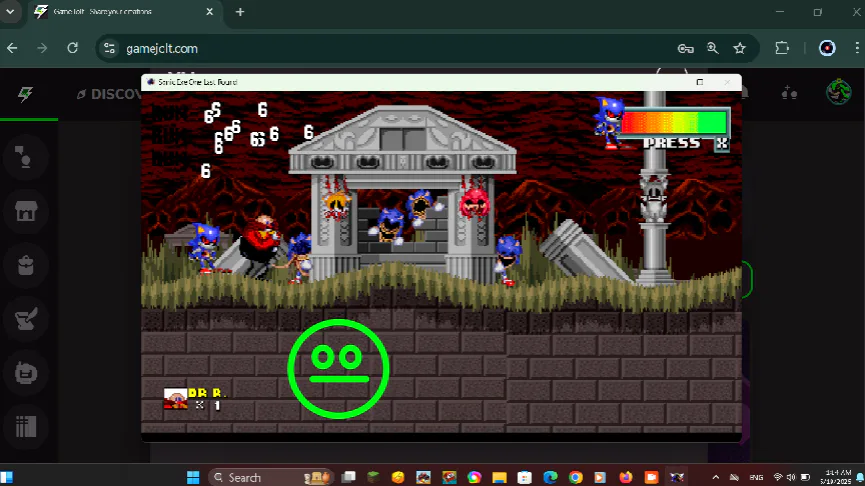
Task: Open a new browser tab
Action: (x=240, y=12)
